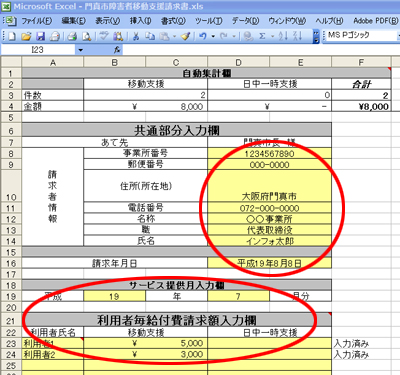Screen dimensions: 400x375
Task: Click the Print icon
Action: 72,36
